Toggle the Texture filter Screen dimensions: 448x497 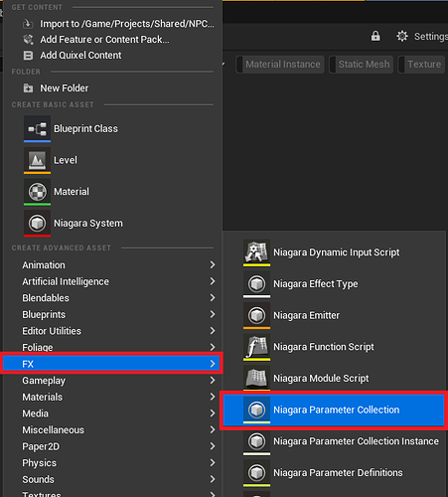(421, 65)
